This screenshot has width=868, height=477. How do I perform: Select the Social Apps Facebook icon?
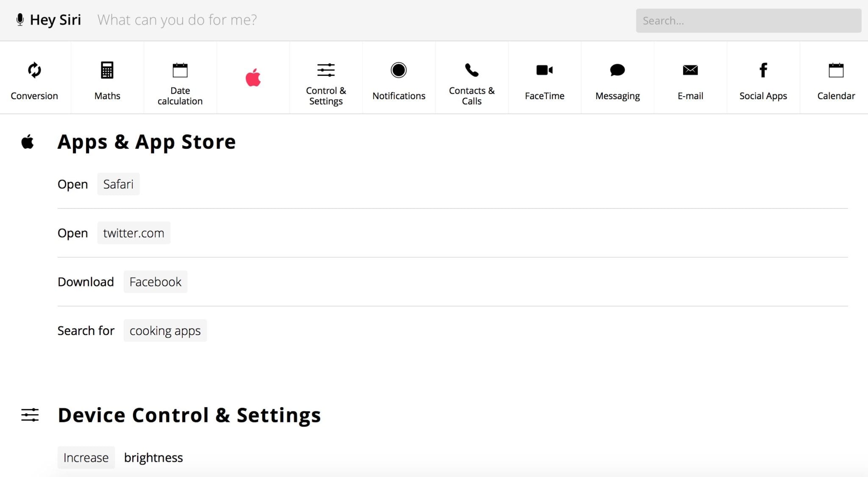point(763,70)
